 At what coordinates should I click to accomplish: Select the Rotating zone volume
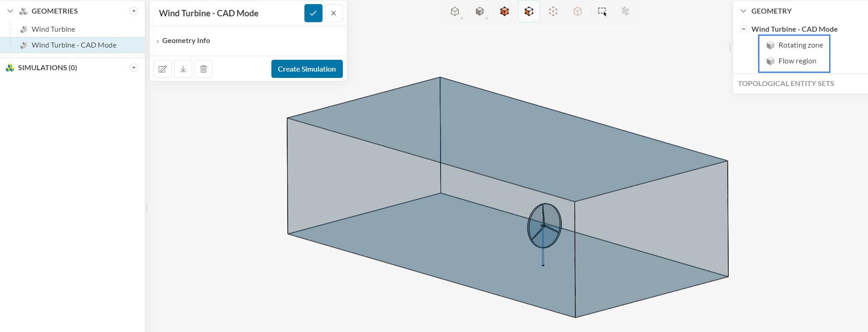click(x=800, y=45)
